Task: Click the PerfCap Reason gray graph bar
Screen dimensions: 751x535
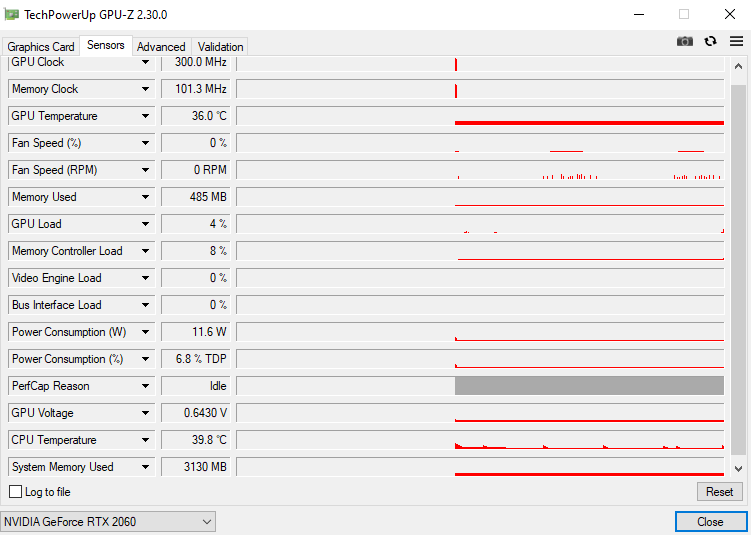Action: (589, 386)
